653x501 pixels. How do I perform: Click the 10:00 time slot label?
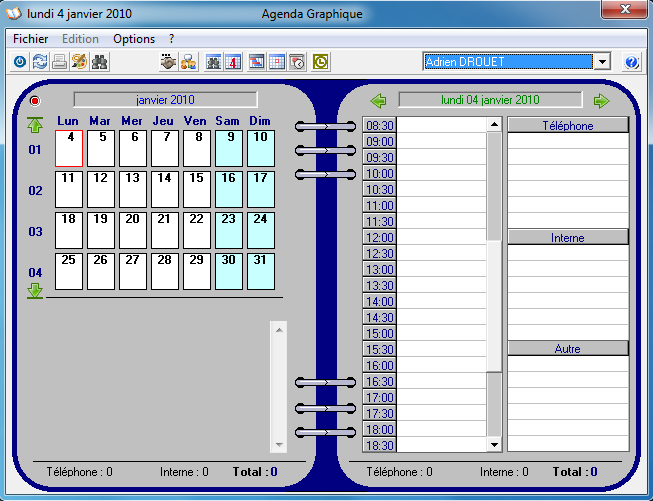379,173
